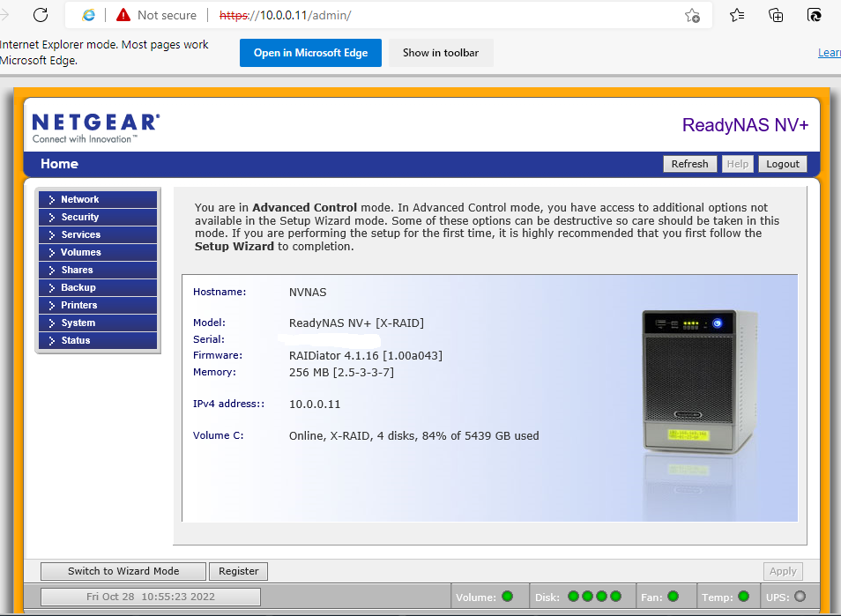This screenshot has width=841, height=616.
Task: Expand the Volumes menu section
Action: [x=97, y=253]
